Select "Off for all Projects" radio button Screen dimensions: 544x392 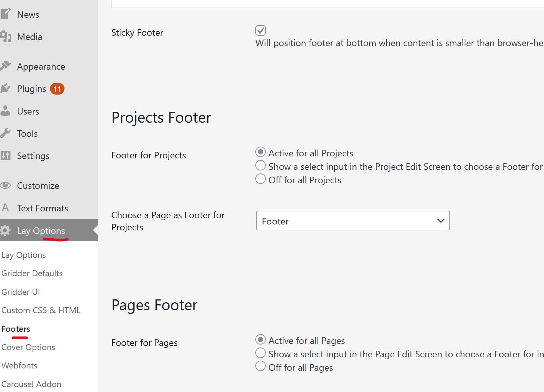[261, 179]
